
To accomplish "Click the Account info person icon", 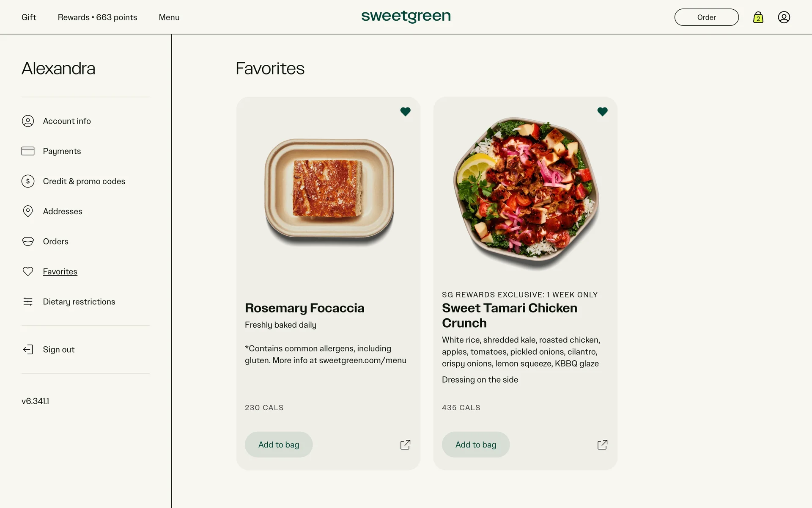I will [28, 121].
